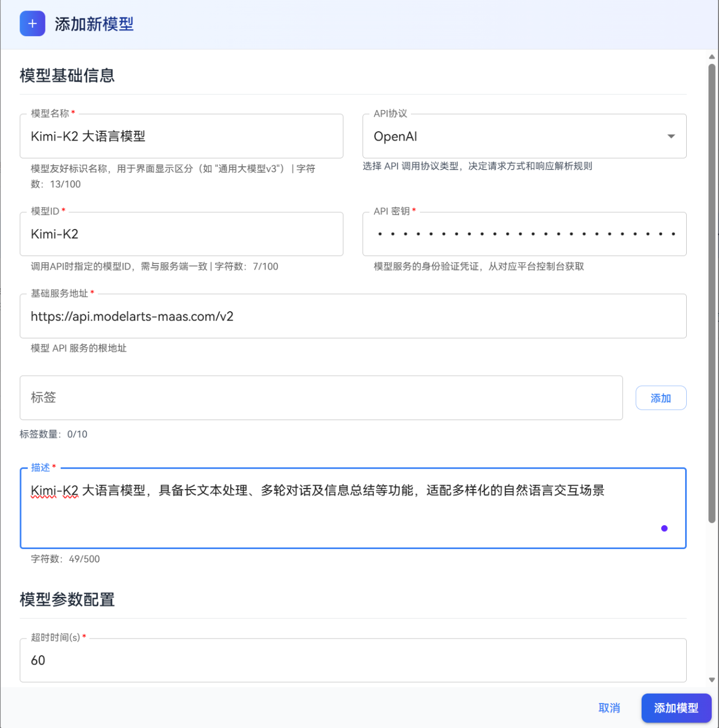
Task: Select the 模型ID field containing Kimi-K2
Action: pyautogui.click(x=181, y=234)
